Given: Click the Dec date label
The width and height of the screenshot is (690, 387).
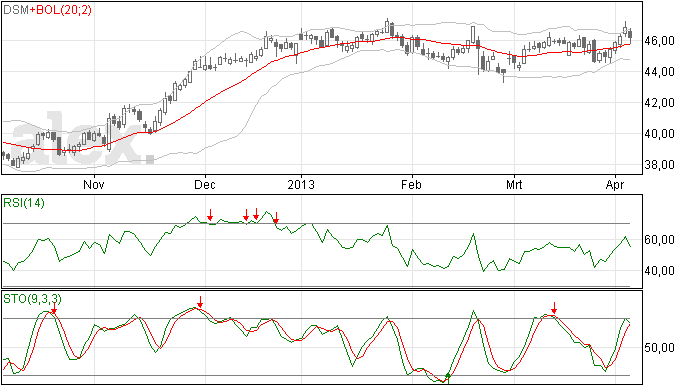Looking at the screenshot, I should tap(205, 184).
